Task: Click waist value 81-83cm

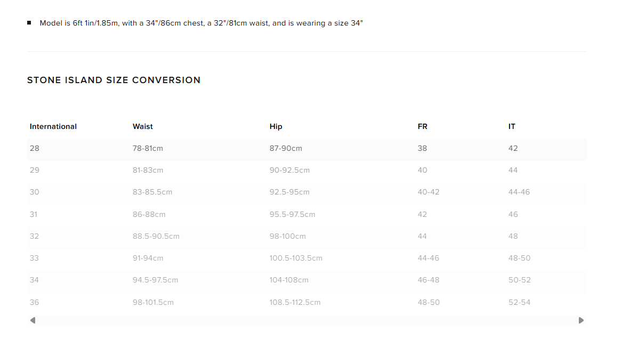Action: (148, 171)
